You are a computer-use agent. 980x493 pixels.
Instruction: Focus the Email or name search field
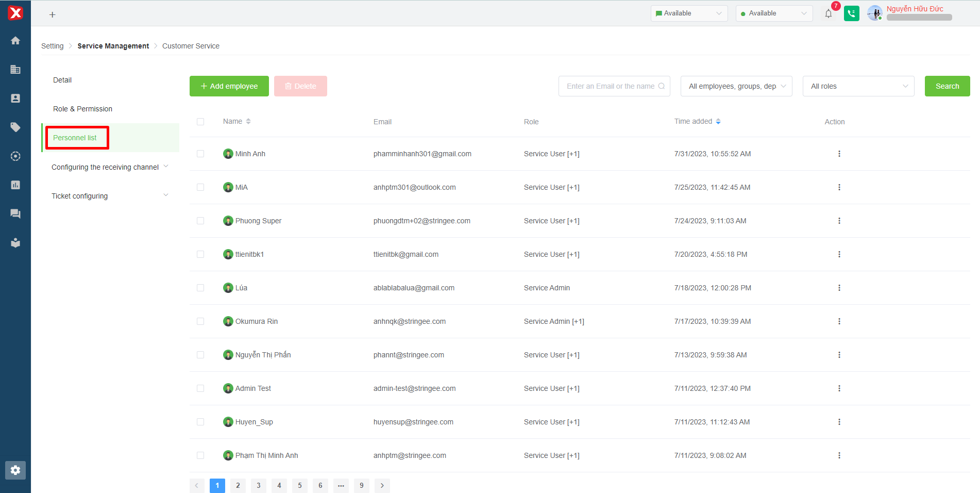click(x=614, y=86)
